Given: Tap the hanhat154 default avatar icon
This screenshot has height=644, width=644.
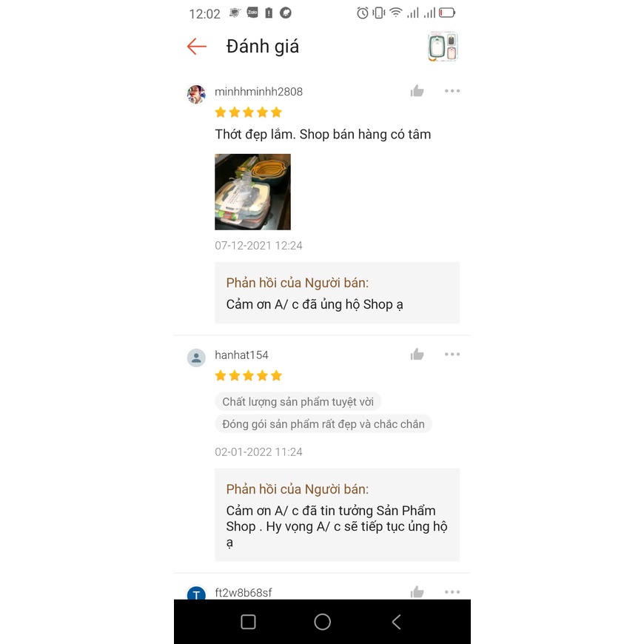Looking at the screenshot, I should (196, 358).
